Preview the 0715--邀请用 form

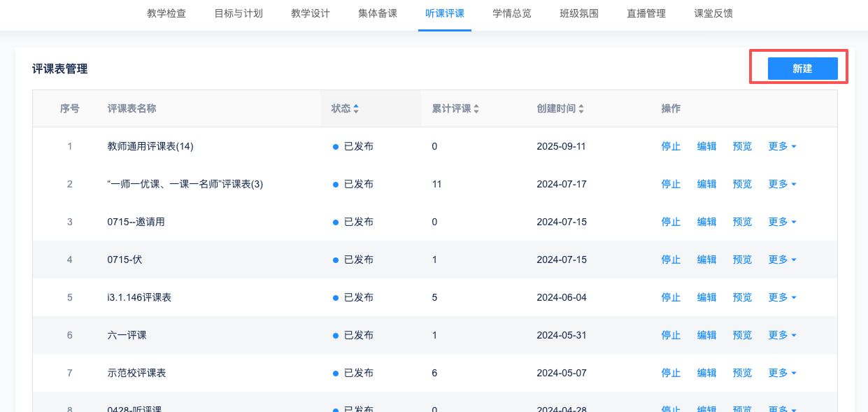(742, 222)
